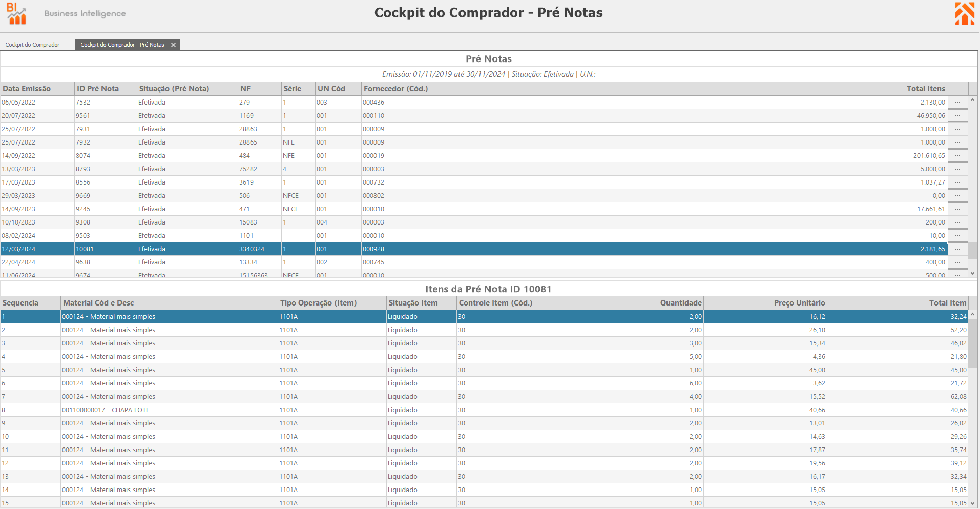The image size is (980, 509).
Task: Click the Sequencia column header
Action: 31,303
